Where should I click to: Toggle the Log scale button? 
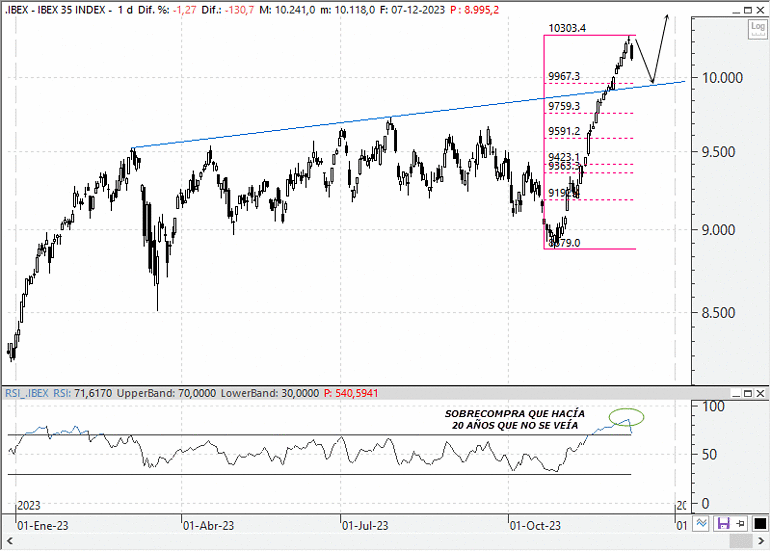pos(757,29)
